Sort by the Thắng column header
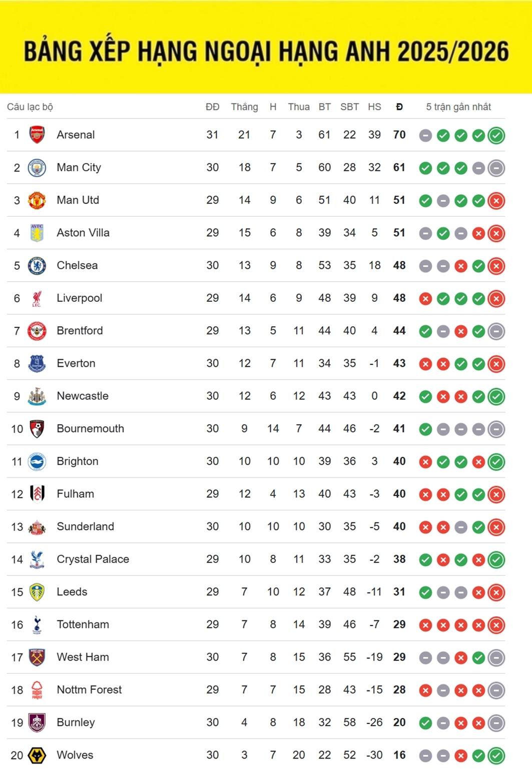This screenshot has height=770, width=532. [244, 107]
